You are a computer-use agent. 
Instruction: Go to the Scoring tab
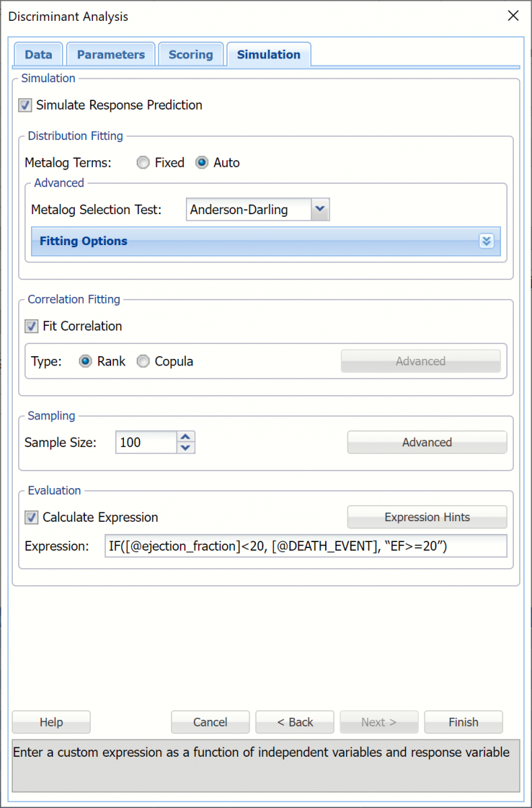[x=191, y=55]
